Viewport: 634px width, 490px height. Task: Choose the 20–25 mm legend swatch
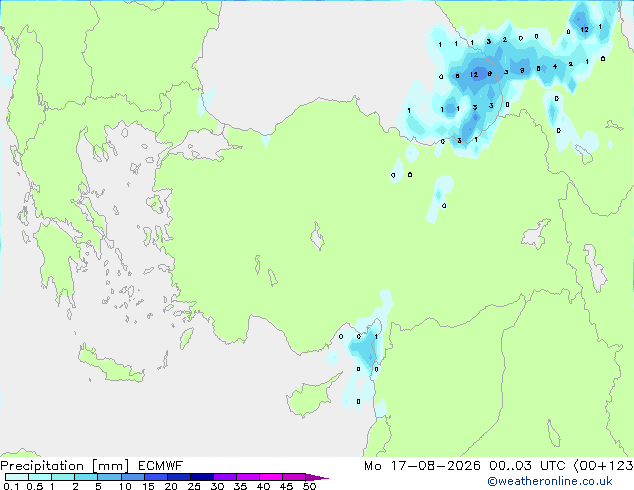click(179, 477)
